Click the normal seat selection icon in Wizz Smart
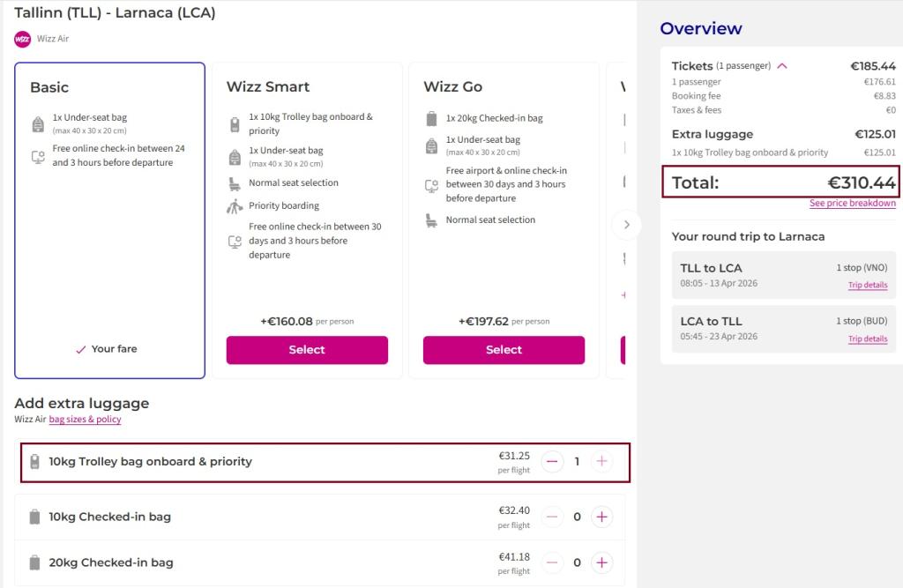The width and height of the screenshot is (903, 588). click(x=235, y=183)
